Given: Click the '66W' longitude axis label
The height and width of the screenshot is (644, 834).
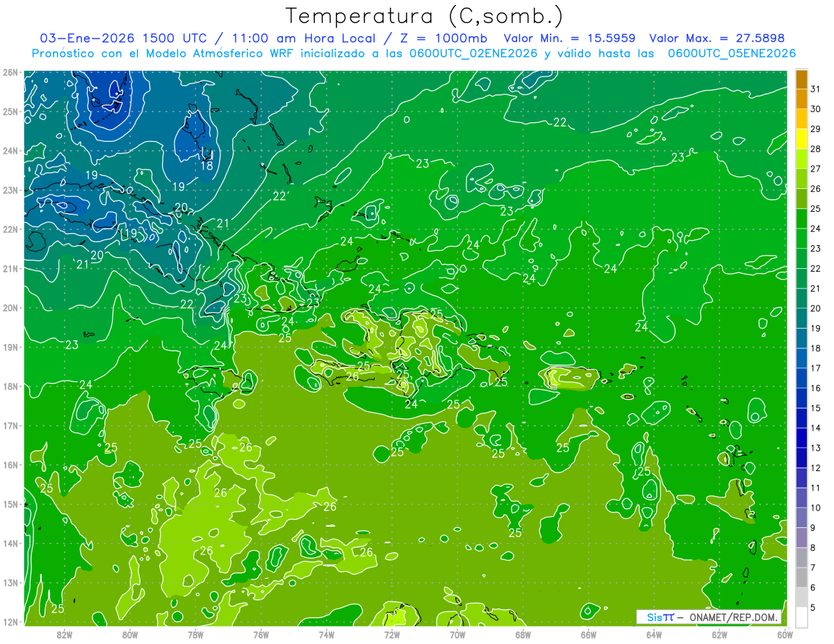Looking at the screenshot, I should click(589, 634).
